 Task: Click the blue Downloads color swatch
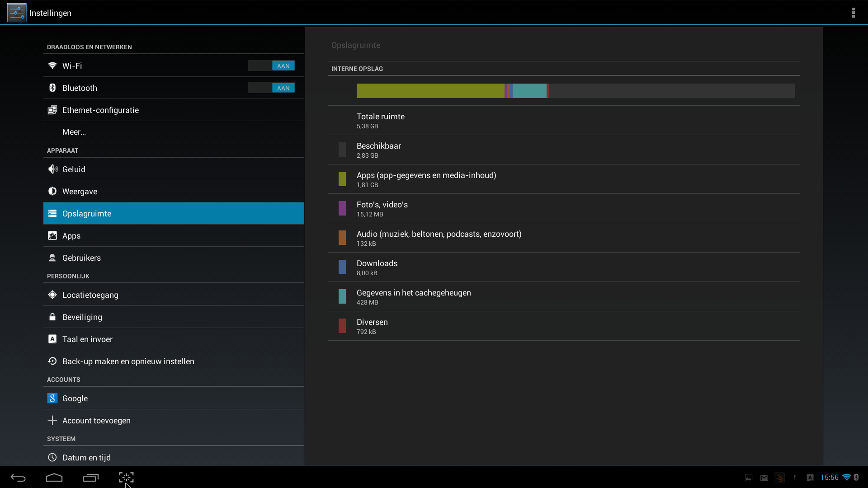(342, 267)
